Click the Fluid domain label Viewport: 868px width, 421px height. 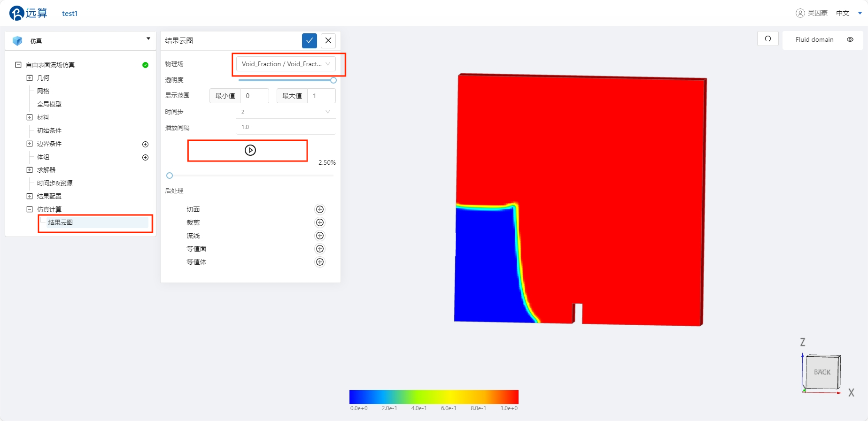pos(814,39)
